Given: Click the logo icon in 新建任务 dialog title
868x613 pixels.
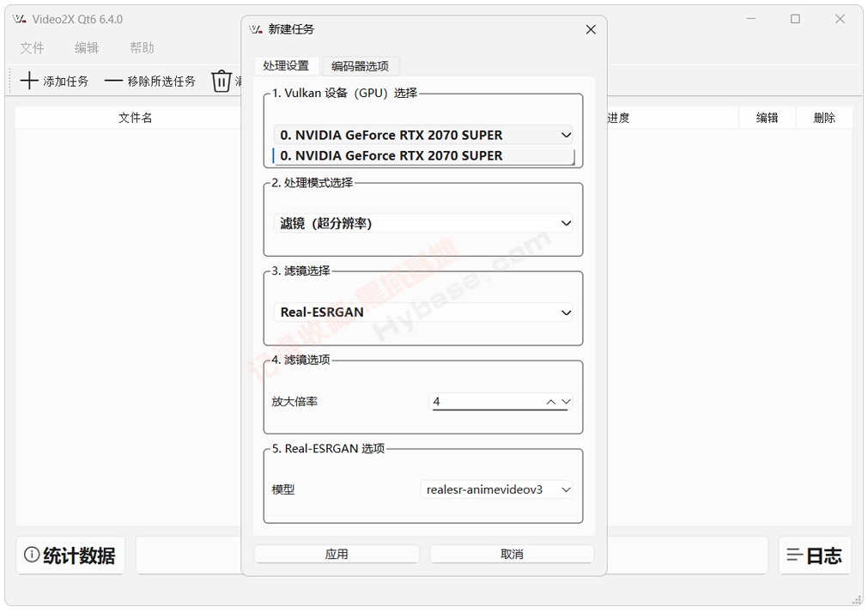Looking at the screenshot, I should point(256,29).
